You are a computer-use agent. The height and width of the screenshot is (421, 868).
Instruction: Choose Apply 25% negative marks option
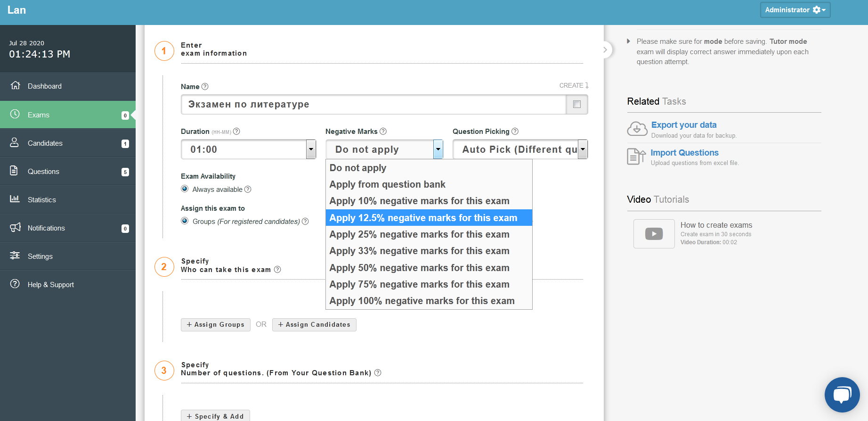(x=419, y=234)
